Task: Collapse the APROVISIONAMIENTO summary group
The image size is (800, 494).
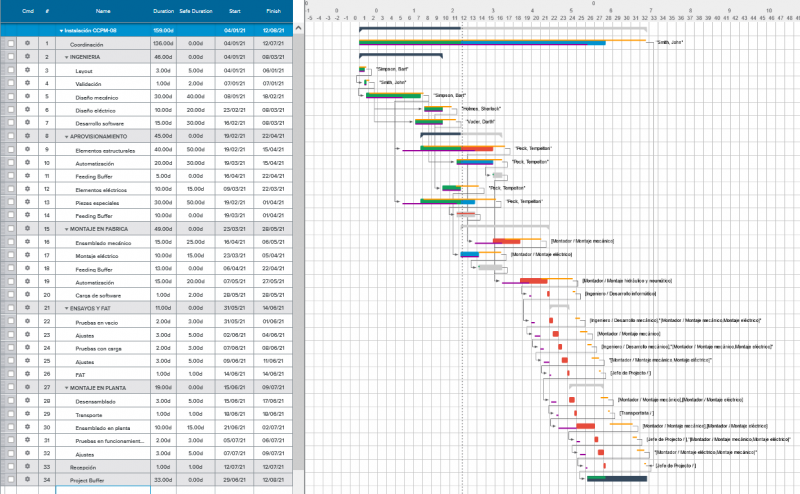Action: click(x=67, y=135)
